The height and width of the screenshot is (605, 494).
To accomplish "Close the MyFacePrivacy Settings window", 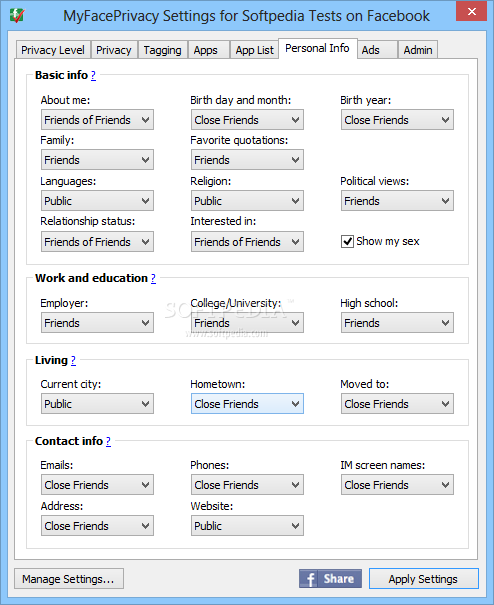I will click(x=471, y=11).
